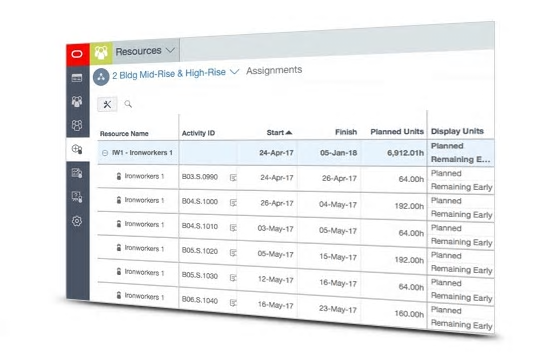Click the 26-Apr-17 finish date cell

point(339,178)
